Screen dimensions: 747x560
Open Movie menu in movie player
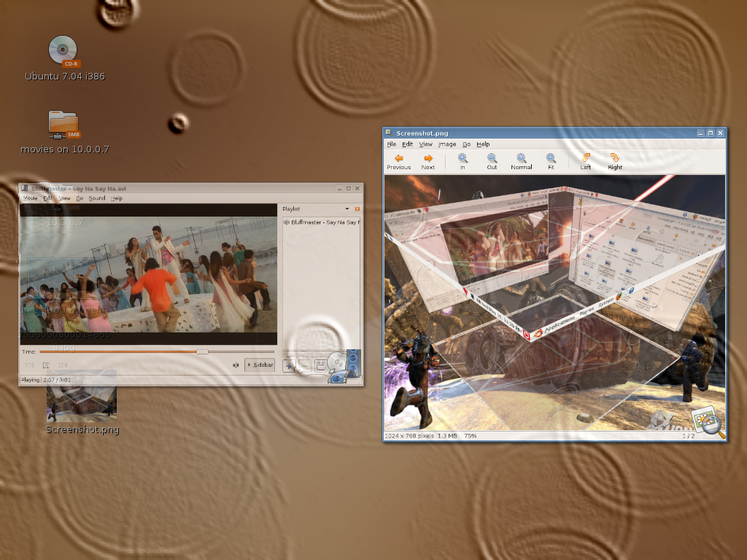point(30,198)
